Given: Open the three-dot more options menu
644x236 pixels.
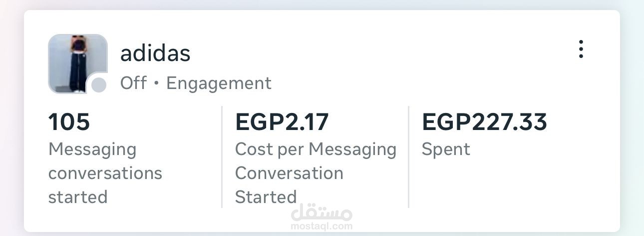Looking at the screenshot, I should click(581, 49).
